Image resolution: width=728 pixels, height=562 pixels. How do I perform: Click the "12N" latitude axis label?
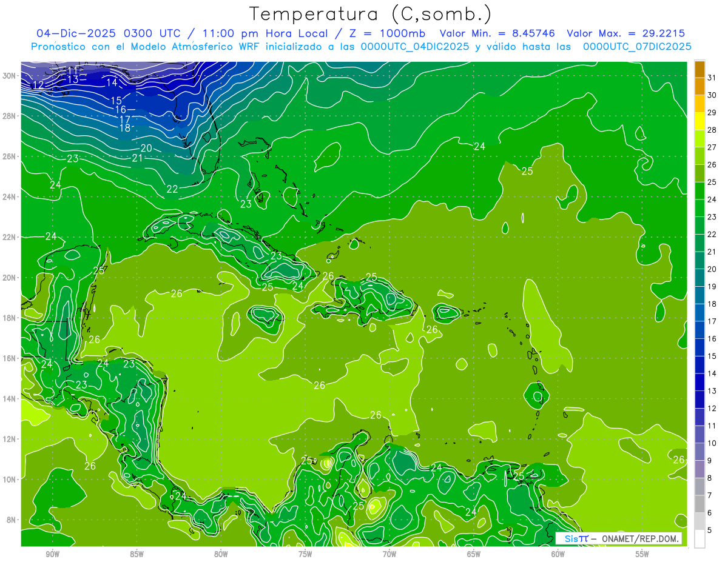[x=8, y=439]
